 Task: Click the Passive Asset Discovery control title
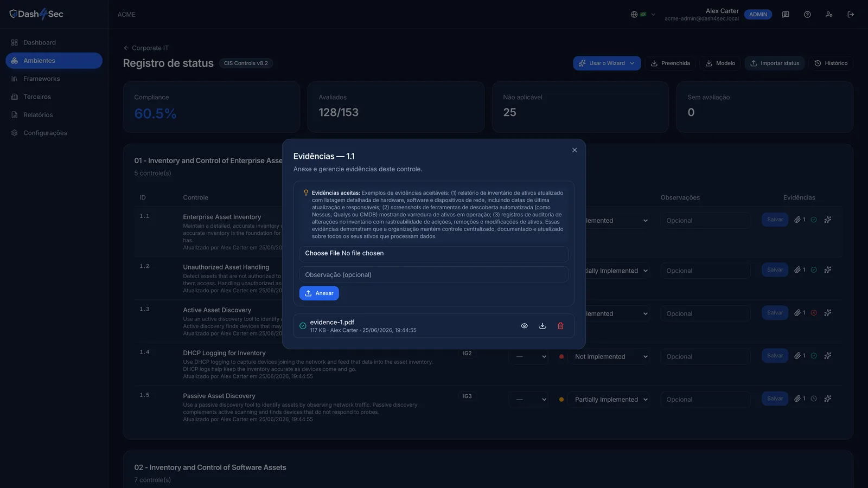click(219, 396)
